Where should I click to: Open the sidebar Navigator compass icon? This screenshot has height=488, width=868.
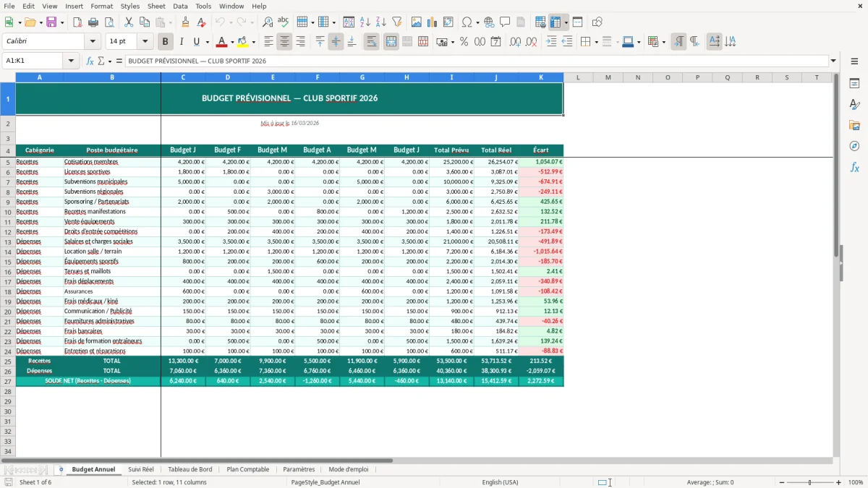click(x=854, y=146)
